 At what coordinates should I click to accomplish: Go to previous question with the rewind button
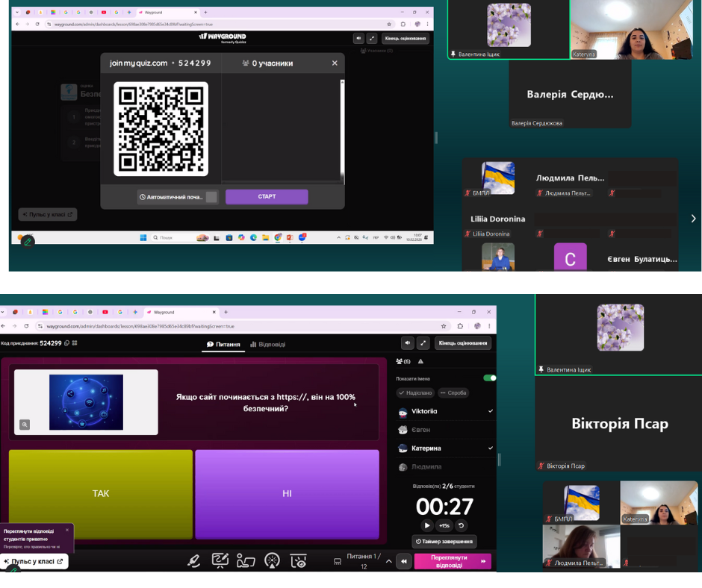tap(404, 562)
